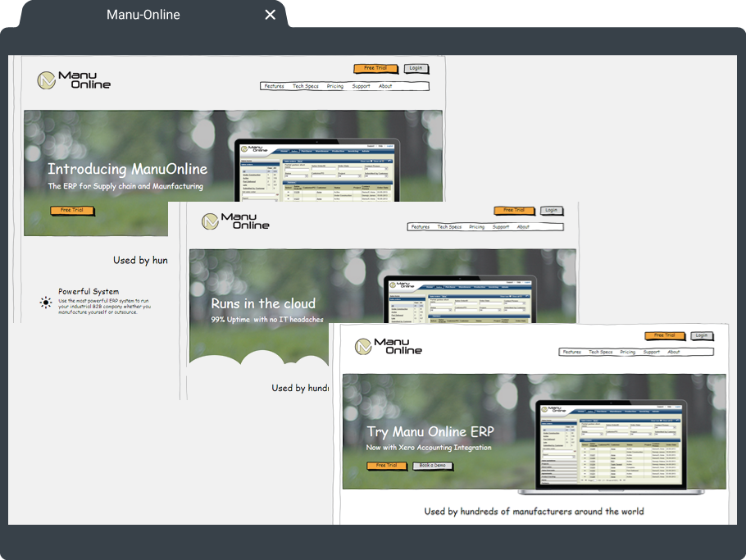Click 'Try Manu Online ERP' headline
Image resolution: width=746 pixels, height=560 pixels.
pos(430,431)
